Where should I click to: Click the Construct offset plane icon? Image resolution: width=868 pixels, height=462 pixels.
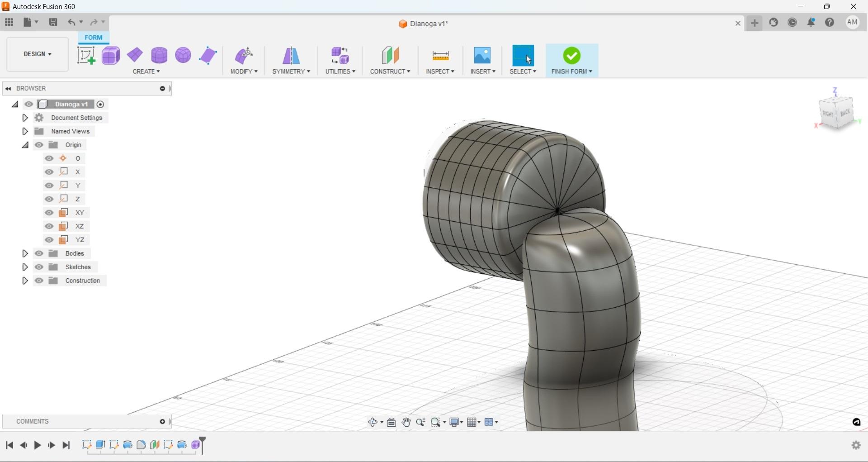390,55
